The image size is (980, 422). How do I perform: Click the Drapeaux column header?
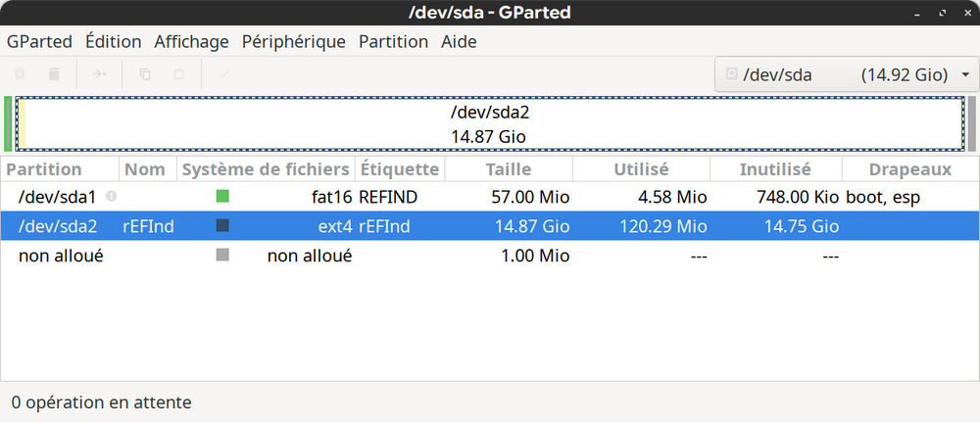click(910, 169)
